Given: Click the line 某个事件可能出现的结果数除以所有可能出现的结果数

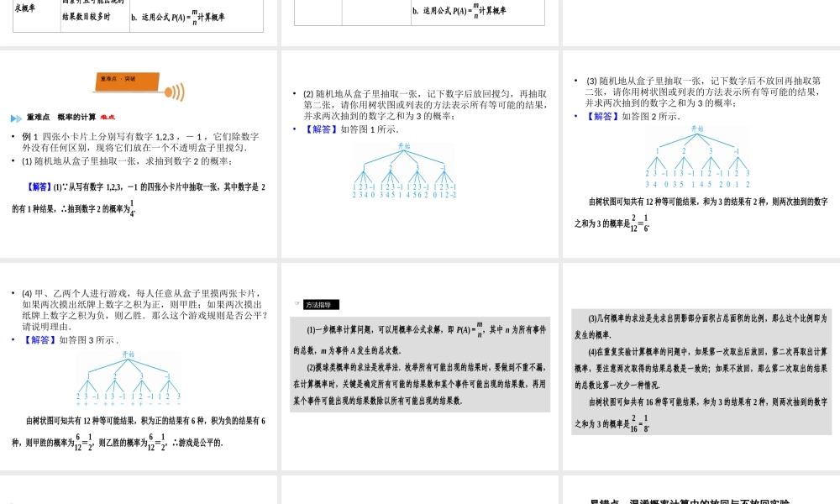Looking at the screenshot, I should click(377, 401).
